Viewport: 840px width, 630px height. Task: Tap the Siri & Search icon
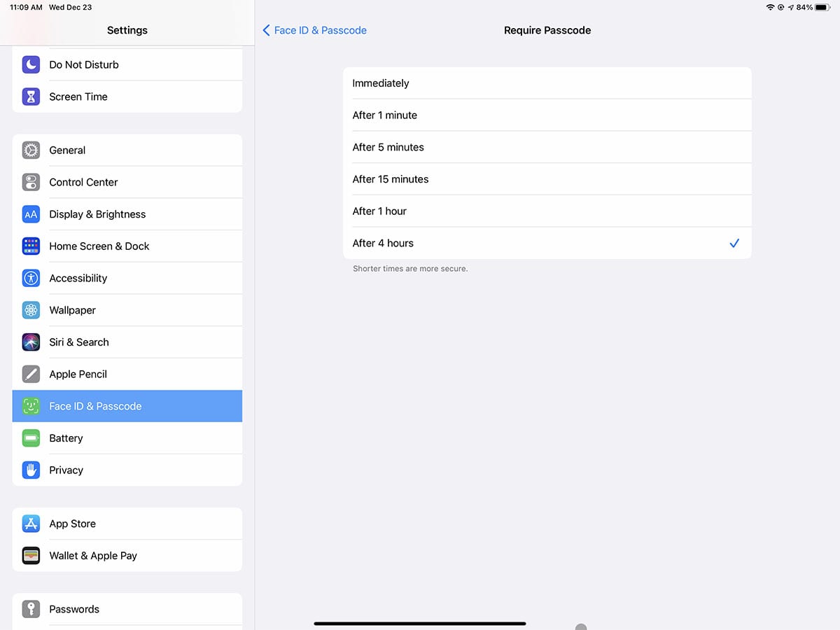31,342
